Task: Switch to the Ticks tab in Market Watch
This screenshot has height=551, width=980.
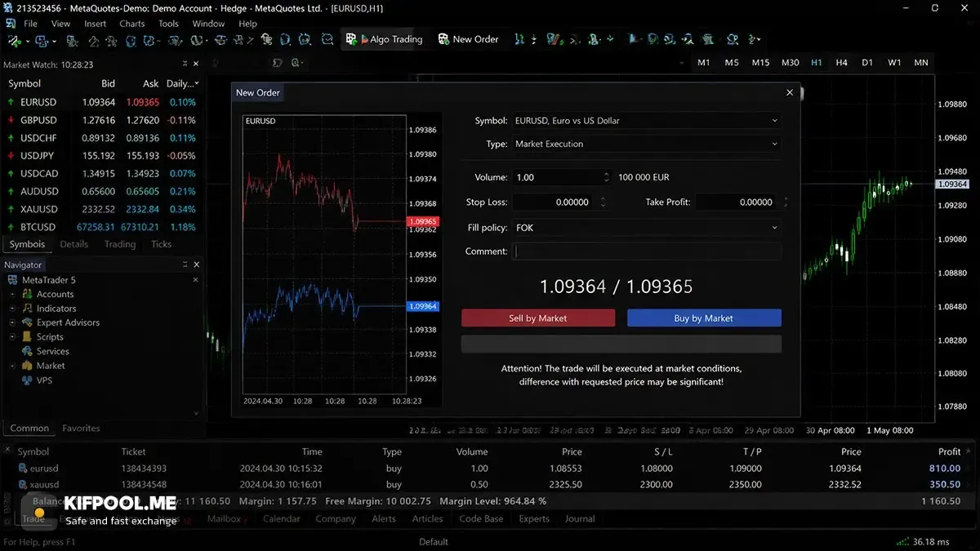Action: click(x=162, y=244)
